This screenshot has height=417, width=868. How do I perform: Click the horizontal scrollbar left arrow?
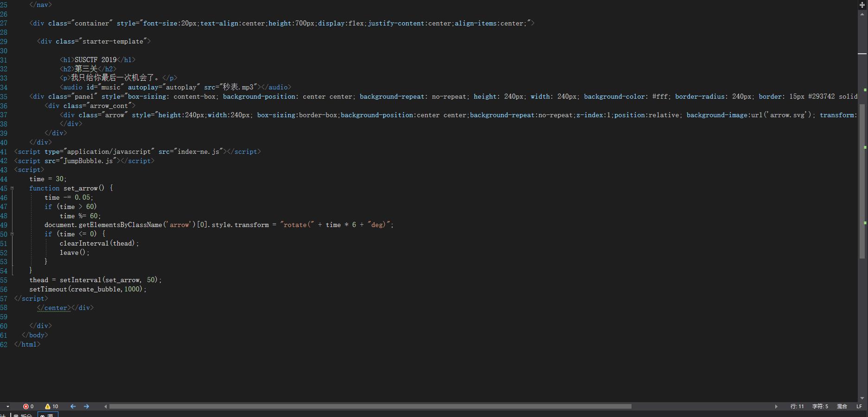pyautogui.click(x=106, y=406)
